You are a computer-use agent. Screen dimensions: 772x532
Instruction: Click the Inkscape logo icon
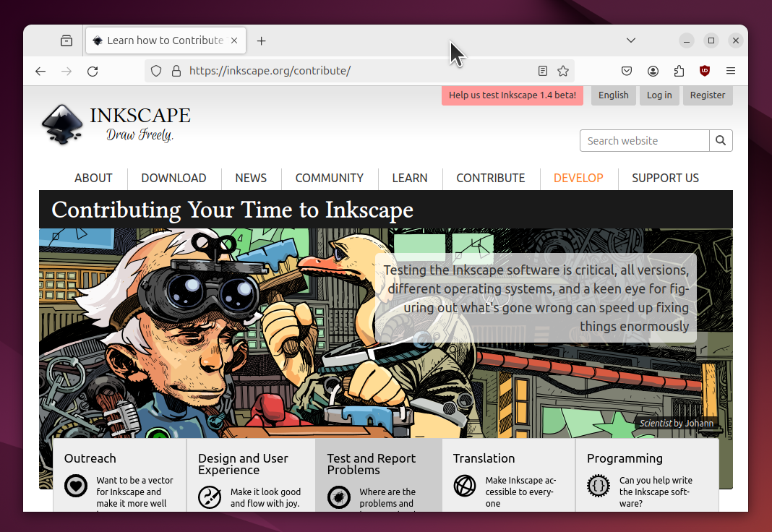pyautogui.click(x=63, y=124)
